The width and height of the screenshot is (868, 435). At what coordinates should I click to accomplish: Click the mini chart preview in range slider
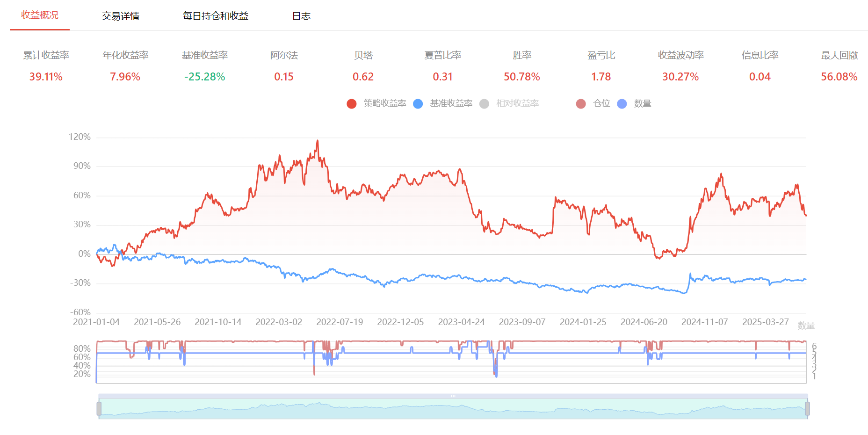point(453,410)
